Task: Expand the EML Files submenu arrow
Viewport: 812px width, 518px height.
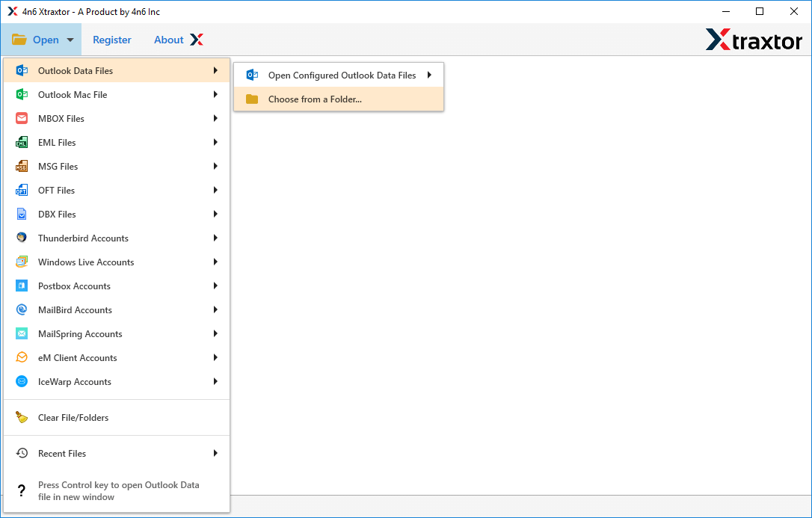Action: coord(215,142)
